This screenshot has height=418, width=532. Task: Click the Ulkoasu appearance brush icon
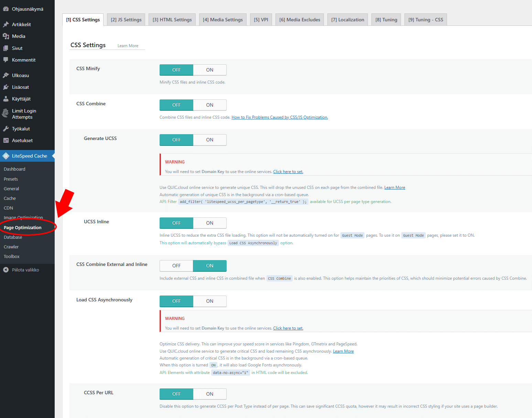[x=6, y=75]
